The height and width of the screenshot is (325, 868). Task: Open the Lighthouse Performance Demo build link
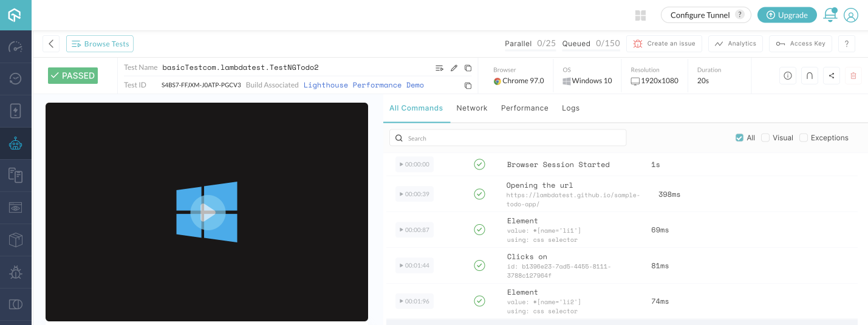click(x=363, y=86)
